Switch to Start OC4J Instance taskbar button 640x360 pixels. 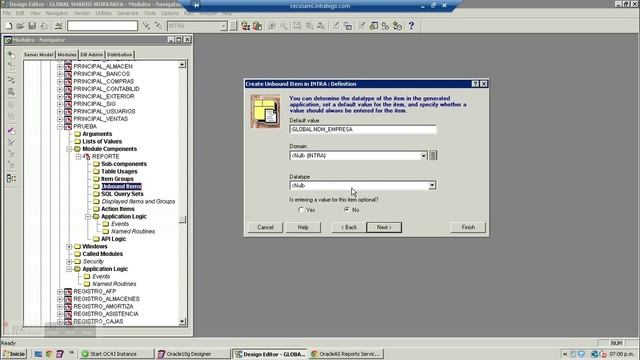[x=117, y=354]
